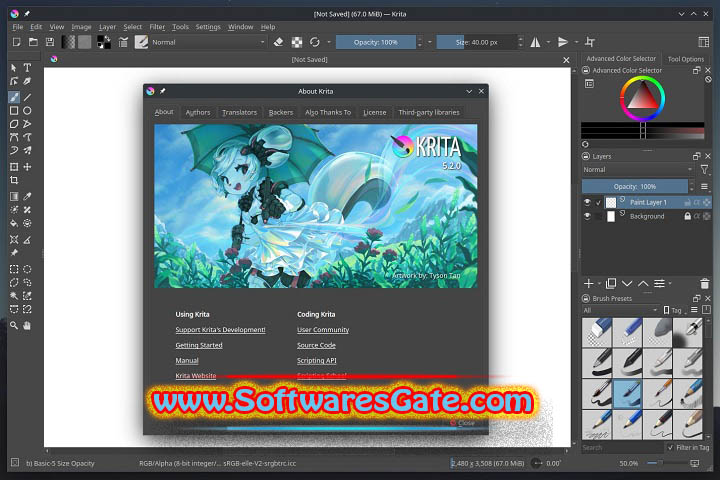Image resolution: width=720 pixels, height=480 pixels.
Task: Pick color in triangle color selector
Action: pos(642,95)
